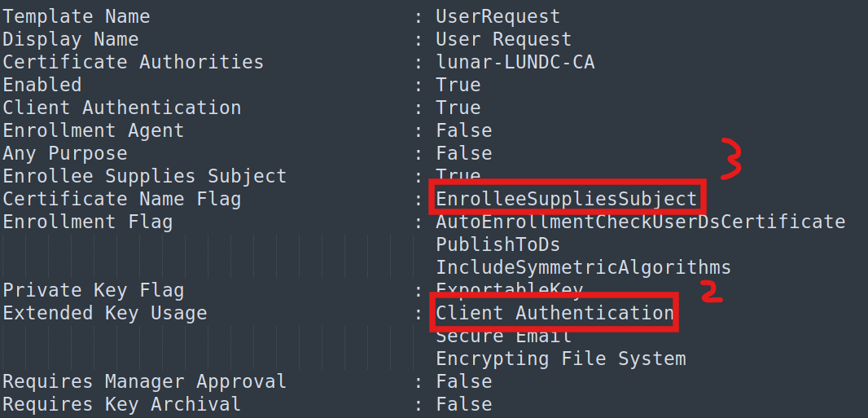The image size is (868, 418).
Task: Click the "Certificate Authorities" field label
Action: tap(133, 62)
